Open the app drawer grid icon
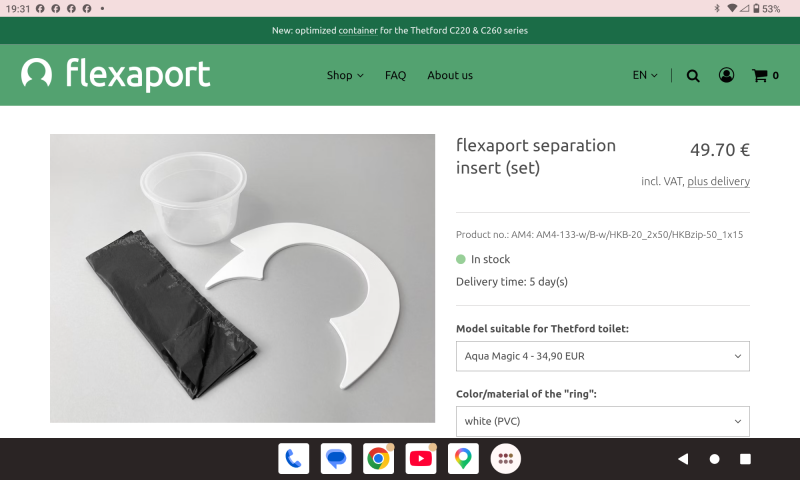 pos(505,459)
